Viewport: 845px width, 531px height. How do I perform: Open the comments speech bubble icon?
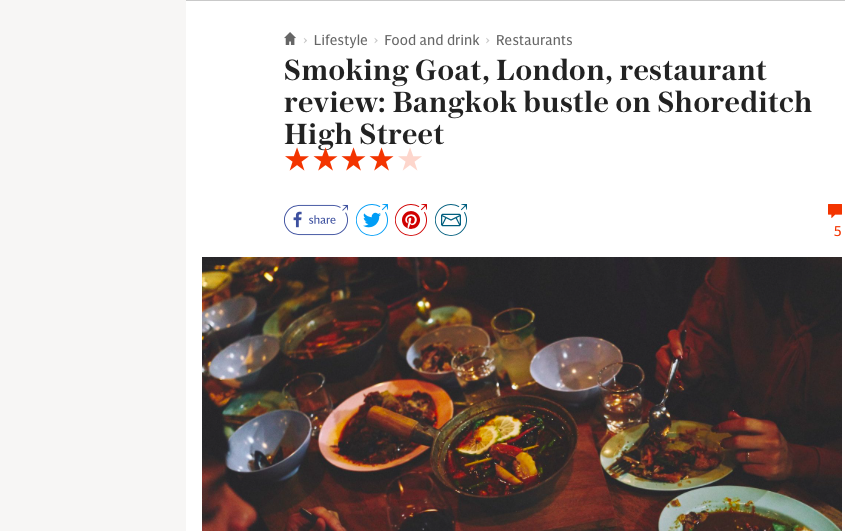pyautogui.click(x=835, y=211)
